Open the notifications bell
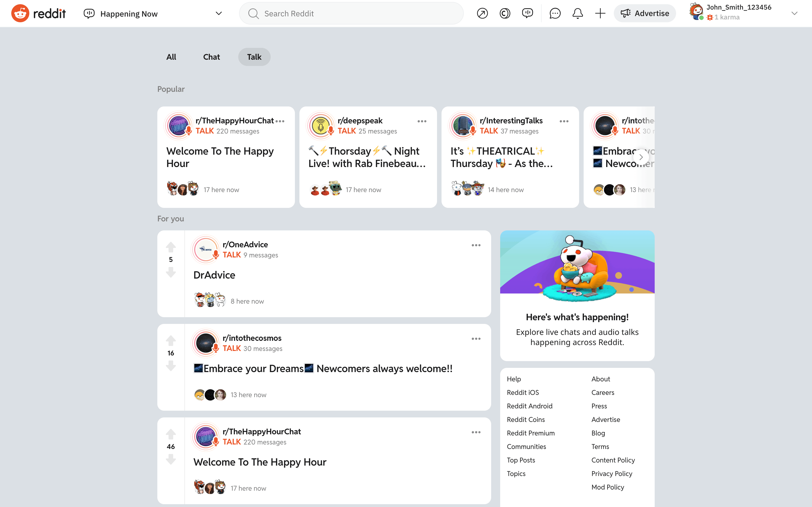 (577, 14)
